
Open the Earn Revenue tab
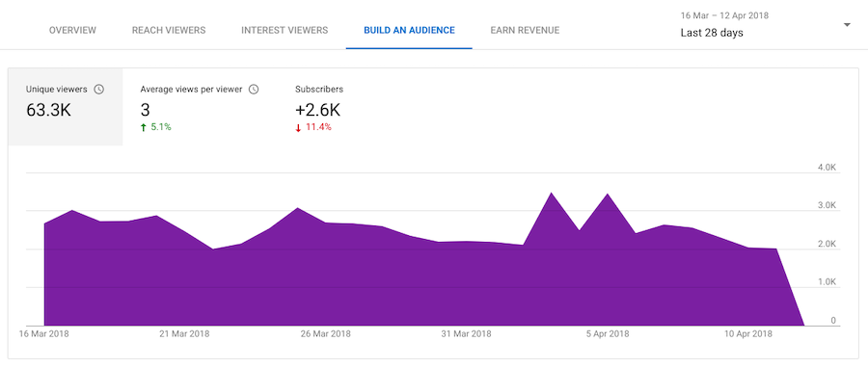click(x=525, y=31)
